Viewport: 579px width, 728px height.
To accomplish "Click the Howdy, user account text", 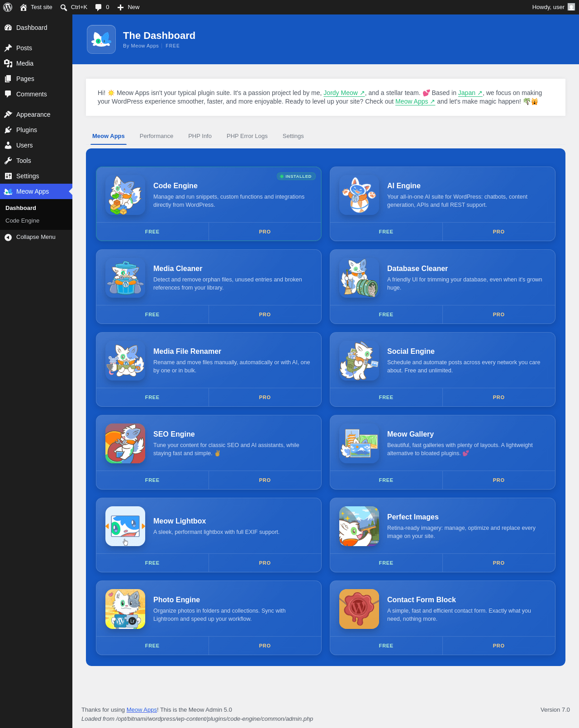I will tap(548, 7).
